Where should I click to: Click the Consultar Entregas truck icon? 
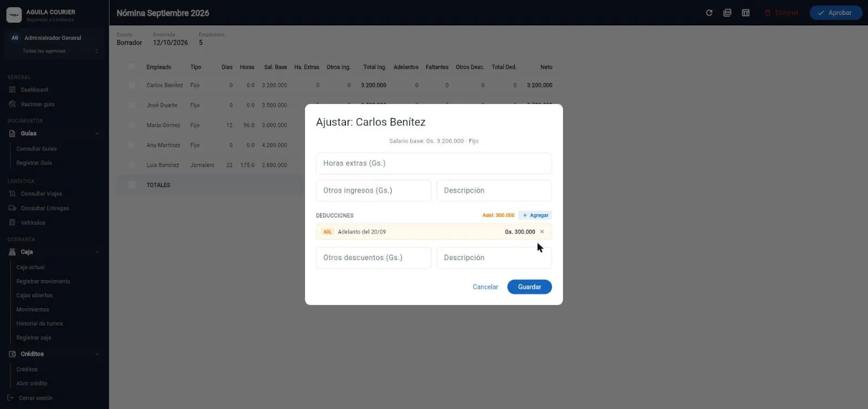pyautogui.click(x=12, y=208)
